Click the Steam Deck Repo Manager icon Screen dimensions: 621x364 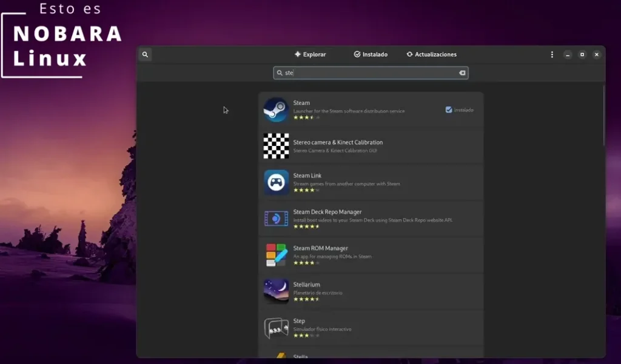276,219
